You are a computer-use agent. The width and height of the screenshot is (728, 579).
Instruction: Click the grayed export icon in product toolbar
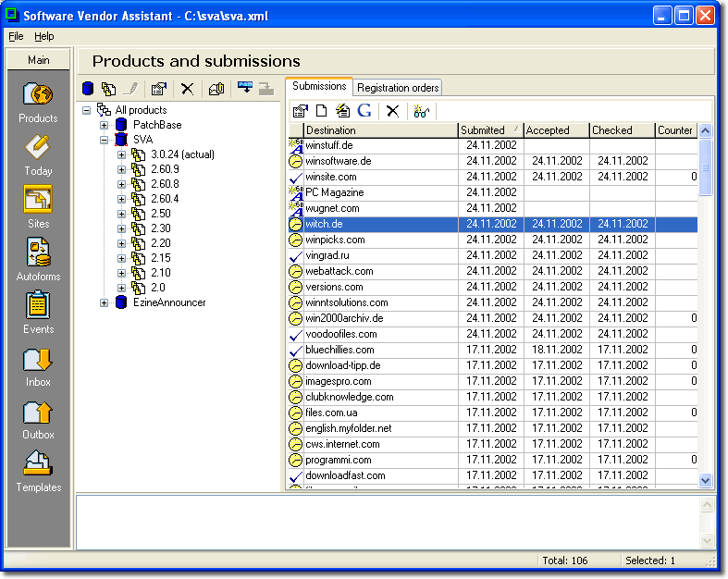266,88
